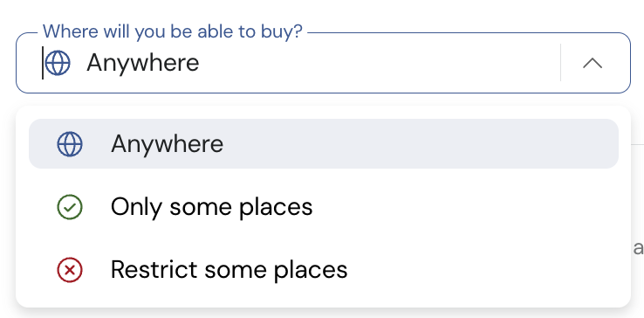Click the globe icon in the selected field
The height and width of the screenshot is (318, 644).
click(x=58, y=63)
